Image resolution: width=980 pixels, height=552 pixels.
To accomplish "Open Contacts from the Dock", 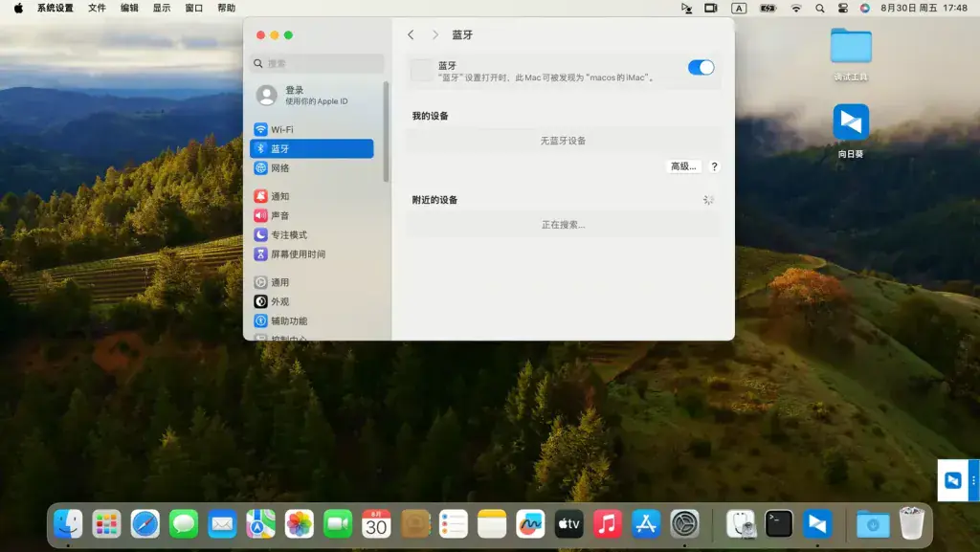I will tap(415, 524).
